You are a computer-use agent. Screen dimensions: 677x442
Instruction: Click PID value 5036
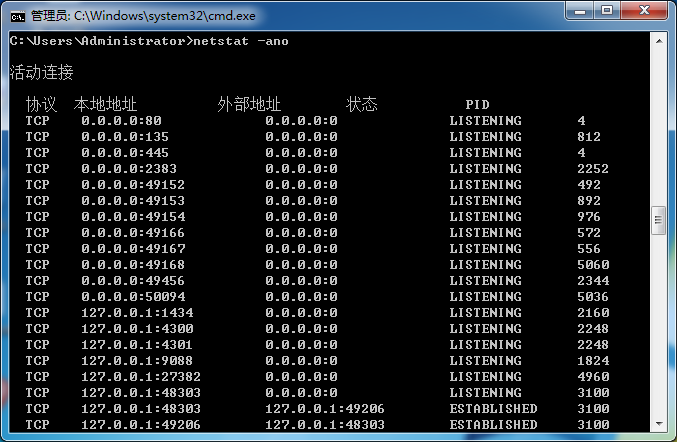coord(593,297)
